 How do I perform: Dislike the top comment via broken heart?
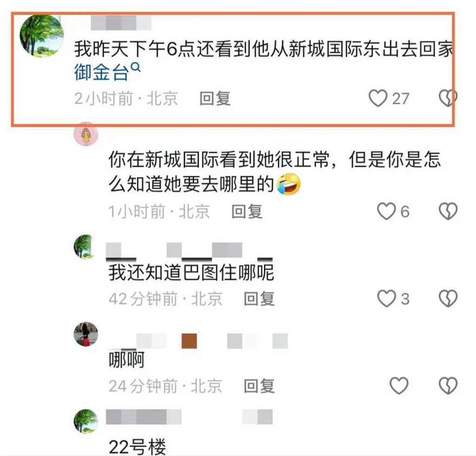click(x=448, y=98)
